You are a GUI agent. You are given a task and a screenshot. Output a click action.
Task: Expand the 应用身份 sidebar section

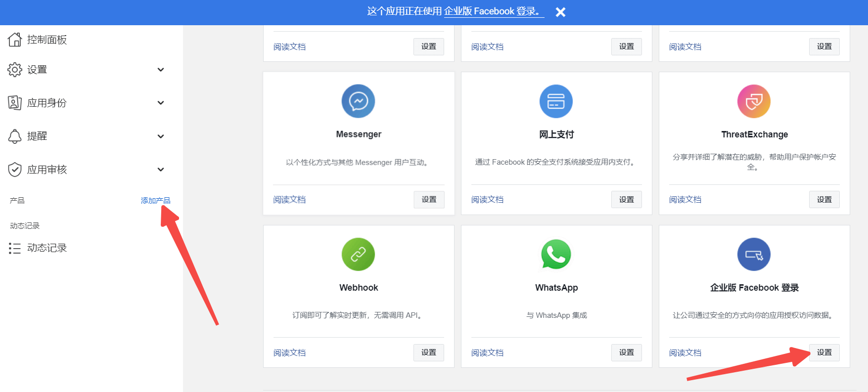point(161,103)
